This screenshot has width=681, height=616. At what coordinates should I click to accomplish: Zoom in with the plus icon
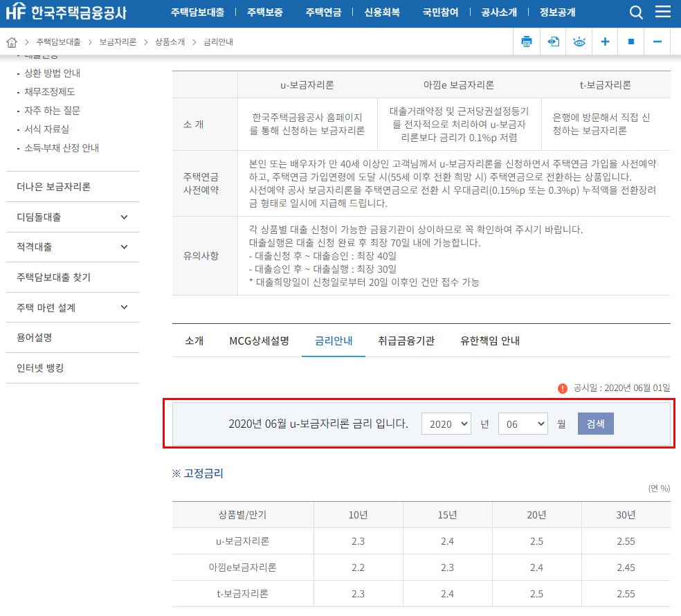tap(605, 42)
